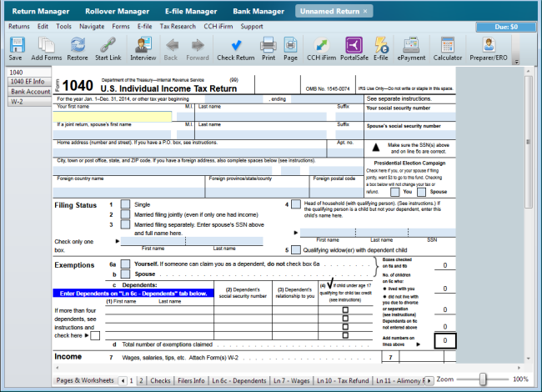Check Head of household box
The image size is (542, 392).
(296, 204)
